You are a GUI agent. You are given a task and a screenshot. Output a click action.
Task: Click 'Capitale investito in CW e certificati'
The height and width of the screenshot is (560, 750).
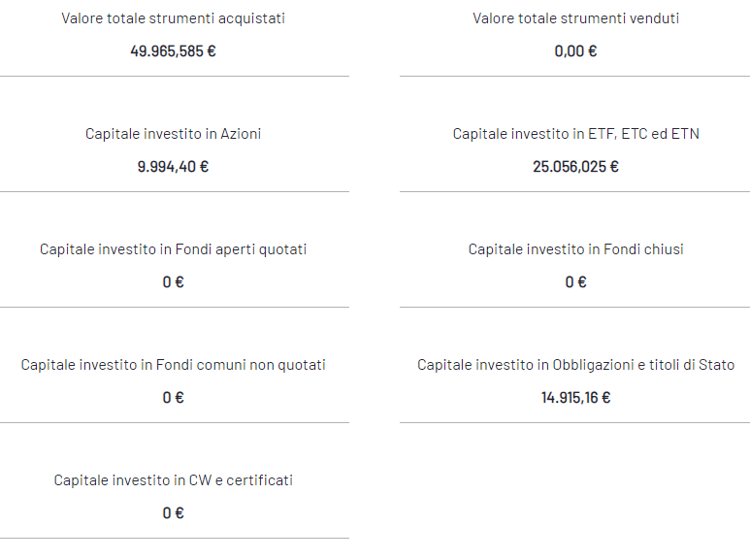tap(173, 480)
